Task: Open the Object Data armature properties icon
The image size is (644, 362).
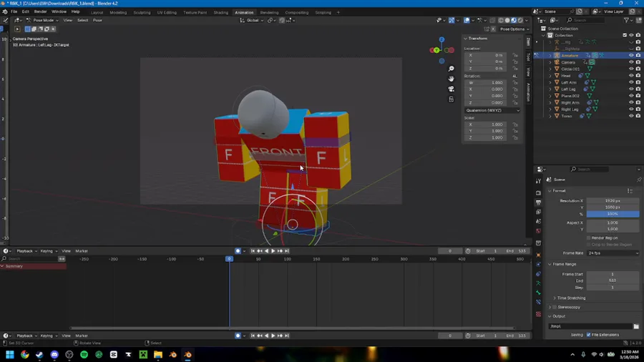Action: (538, 283)
